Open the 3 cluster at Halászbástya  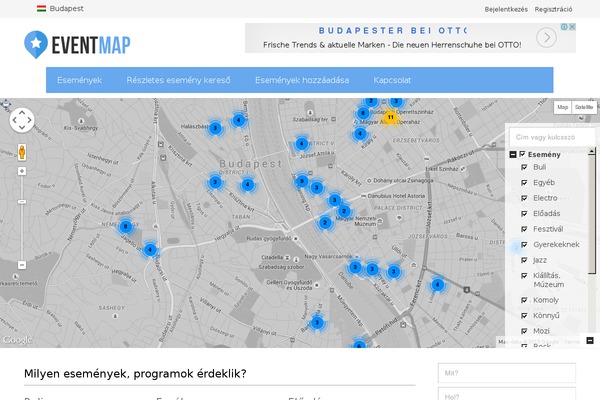(x=215, y=128)
